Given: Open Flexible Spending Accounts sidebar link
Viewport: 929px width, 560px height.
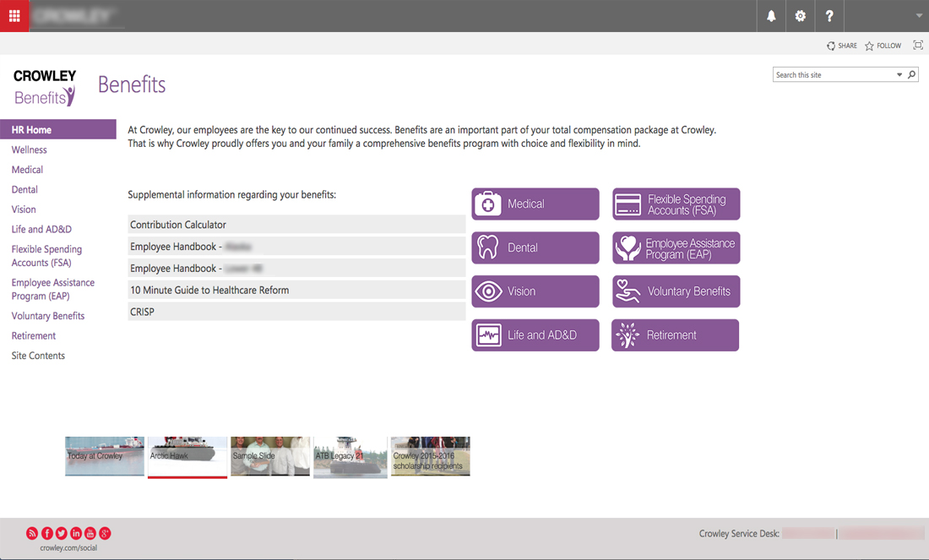Looking at the screenshot, I should coord(46,256).
